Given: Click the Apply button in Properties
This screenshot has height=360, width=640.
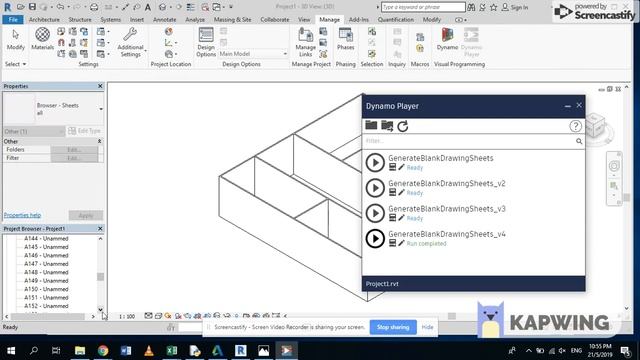Looking at the screenshot, I should coord(86,216).
